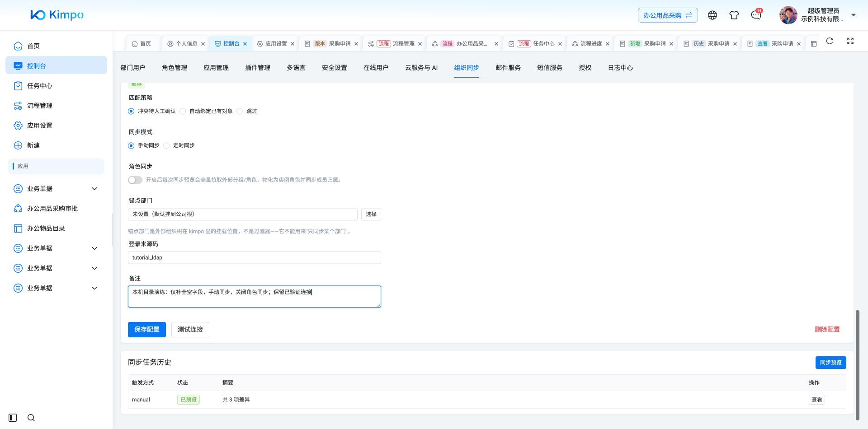Select 冲突待人工确认 match strategy

pos(131,111)
